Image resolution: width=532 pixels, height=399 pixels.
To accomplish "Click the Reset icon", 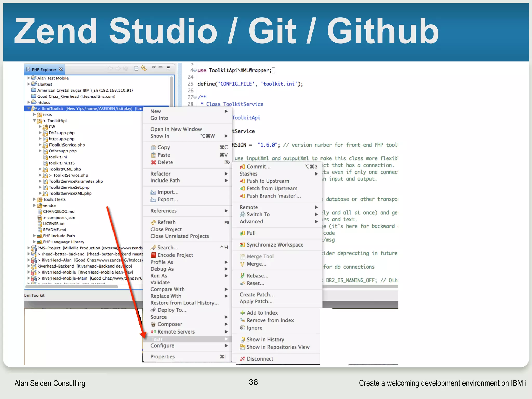I will tap(242, 283).
